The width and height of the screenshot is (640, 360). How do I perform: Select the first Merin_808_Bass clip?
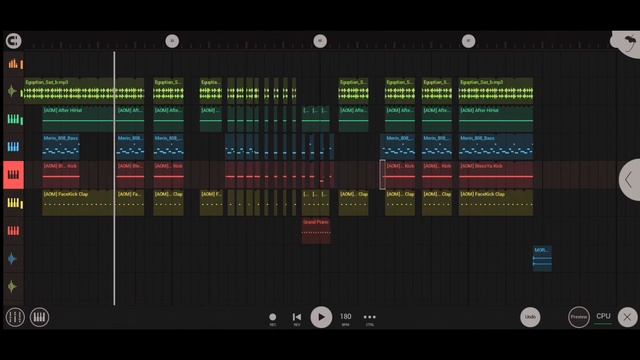tap(61, 147)
